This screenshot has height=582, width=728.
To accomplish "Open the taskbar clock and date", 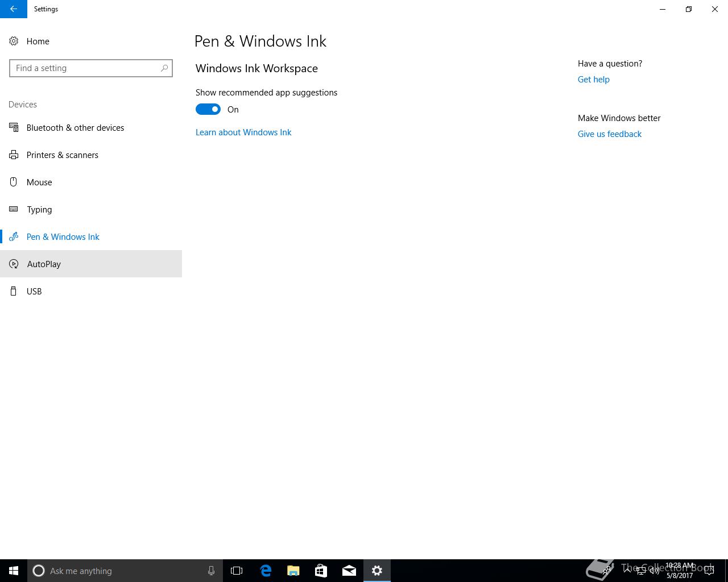I will coord(680,571).
